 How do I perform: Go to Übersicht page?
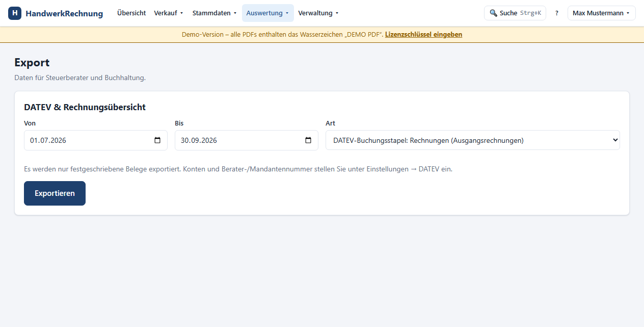tap(131, 13)
